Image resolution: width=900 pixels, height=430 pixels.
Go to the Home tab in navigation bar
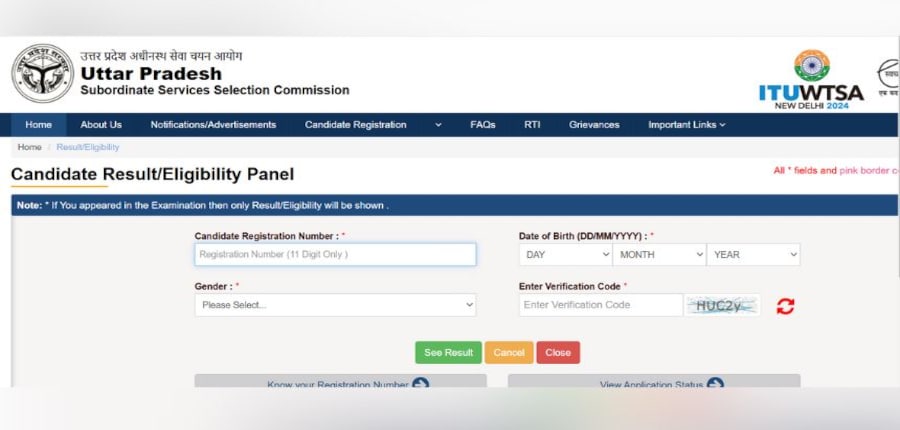click(39, 125)
